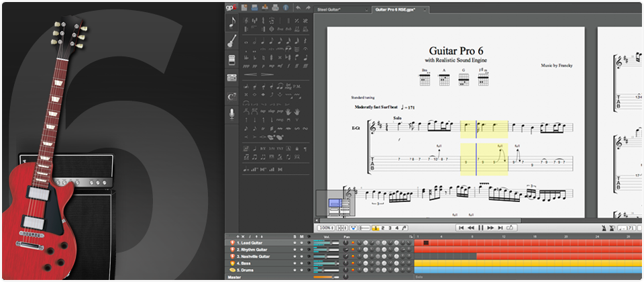Viewport: 644px width, 282px height.
Task: Toggle the count-in metronome icon
Action: point(612,228)
